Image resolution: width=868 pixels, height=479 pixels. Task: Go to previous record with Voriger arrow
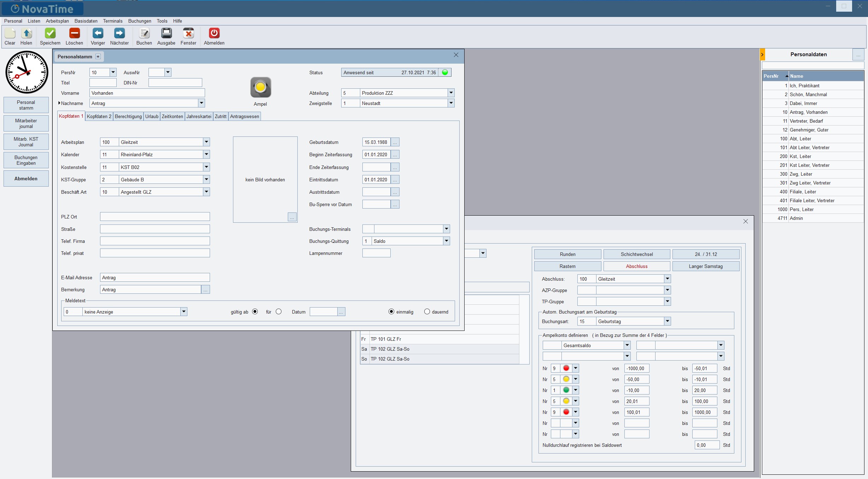[98, 34]
